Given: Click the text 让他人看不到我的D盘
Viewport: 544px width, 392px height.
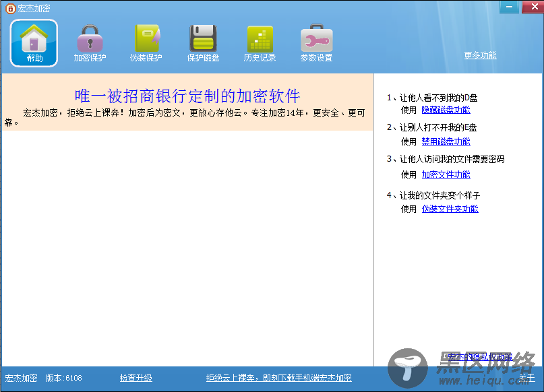Looking at the screenshot, I should point(439,98).
